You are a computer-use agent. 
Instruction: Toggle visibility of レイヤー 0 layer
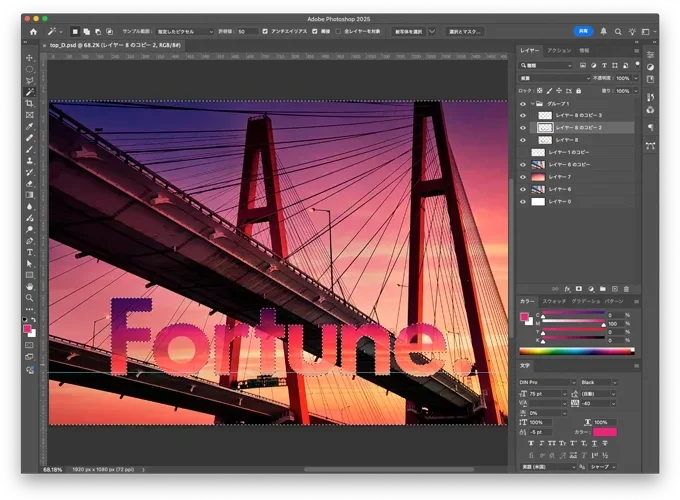522,201
